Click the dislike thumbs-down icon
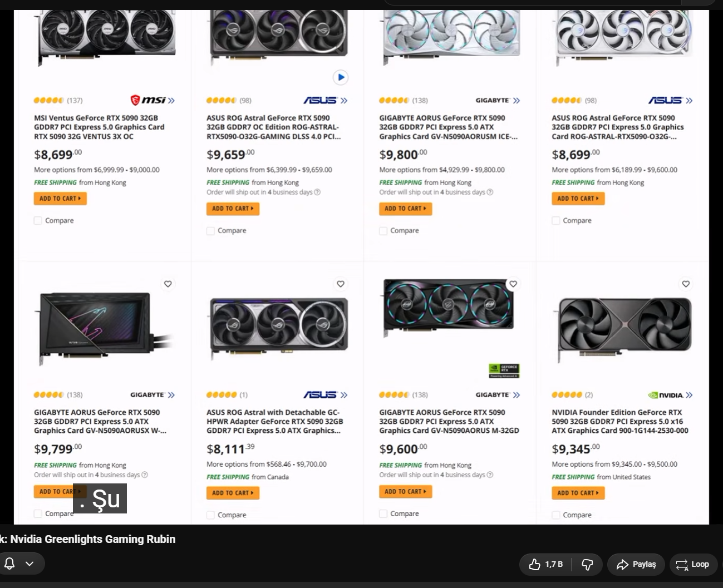Screen dimensions: 723x588 coord(587,565)
